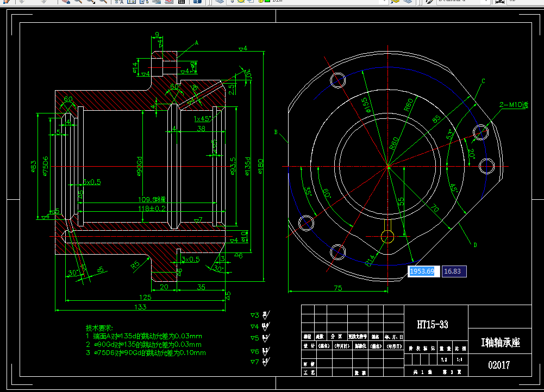
Task: Select technical note 1 about 端面A runout
Action: click(x=144, y=336)
